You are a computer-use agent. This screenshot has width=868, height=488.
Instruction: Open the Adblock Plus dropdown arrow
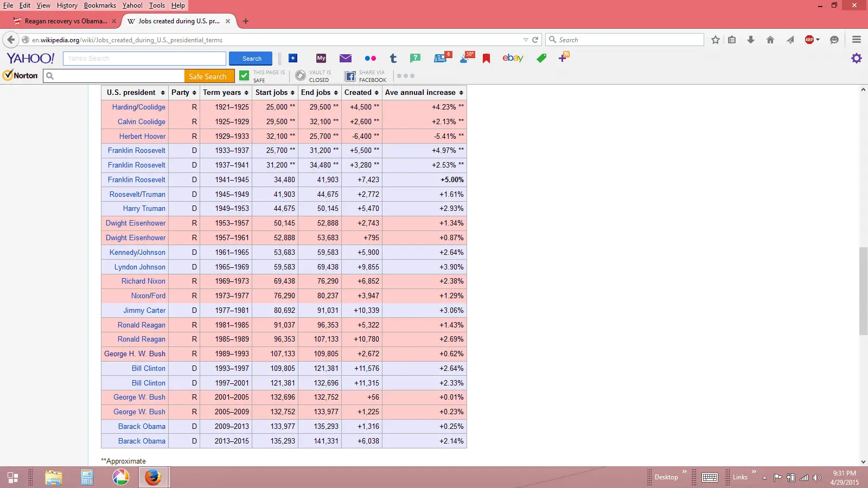pos(818,40)
